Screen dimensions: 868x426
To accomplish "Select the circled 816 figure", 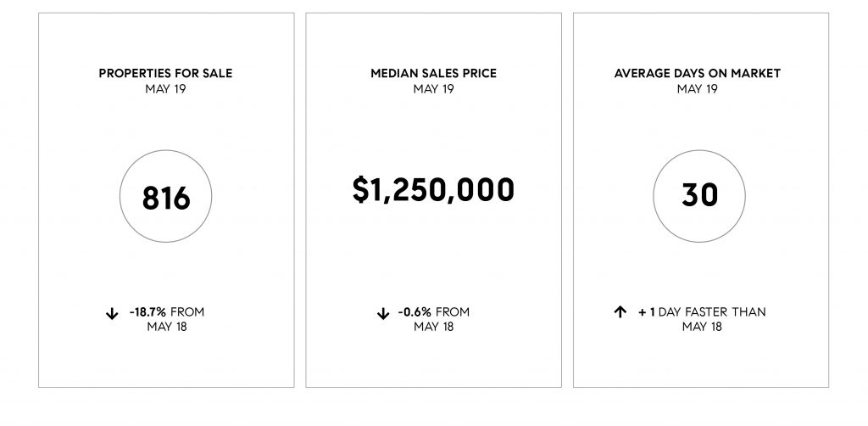I will 165,196.
